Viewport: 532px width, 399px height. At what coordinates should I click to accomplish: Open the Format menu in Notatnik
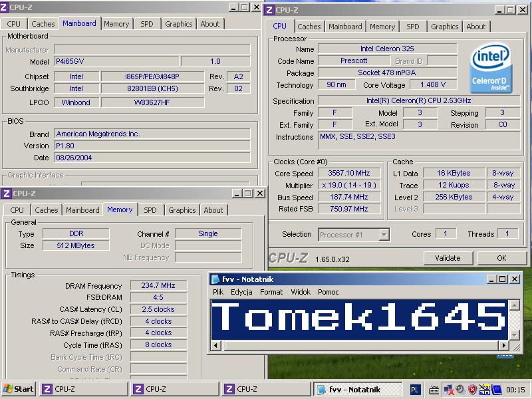coord(271,292)
